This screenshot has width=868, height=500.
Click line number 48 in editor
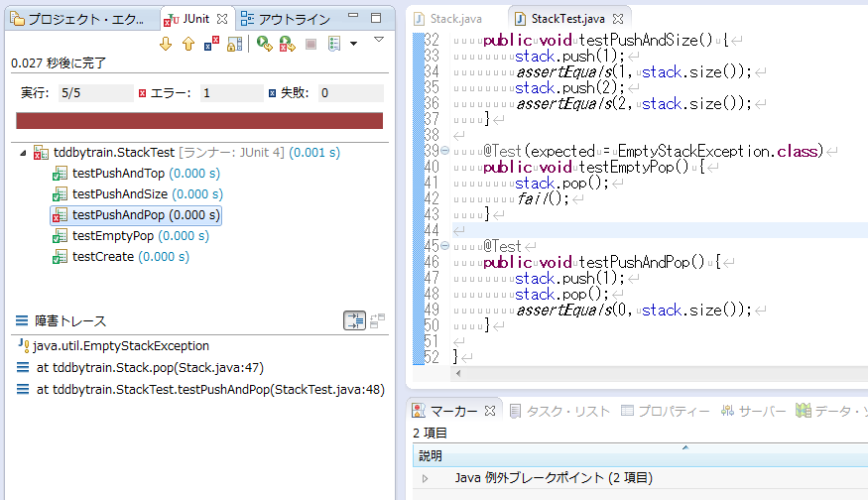pyautogui.click(x=432, y=294)
